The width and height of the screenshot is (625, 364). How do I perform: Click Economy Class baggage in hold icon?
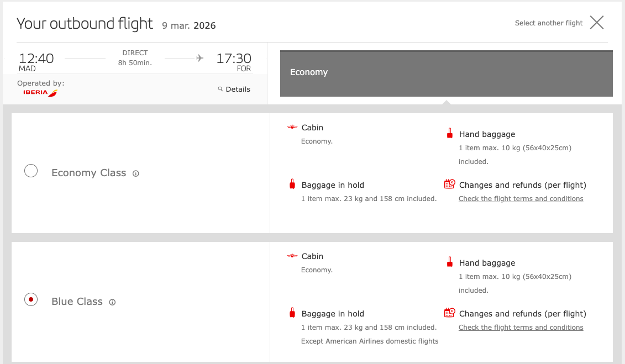point(292,184)
